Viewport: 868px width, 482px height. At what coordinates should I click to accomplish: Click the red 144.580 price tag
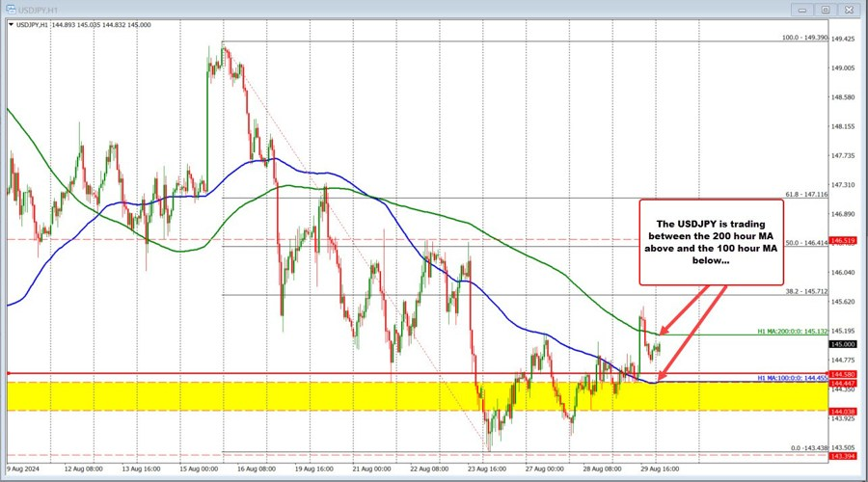coord(843,375)
